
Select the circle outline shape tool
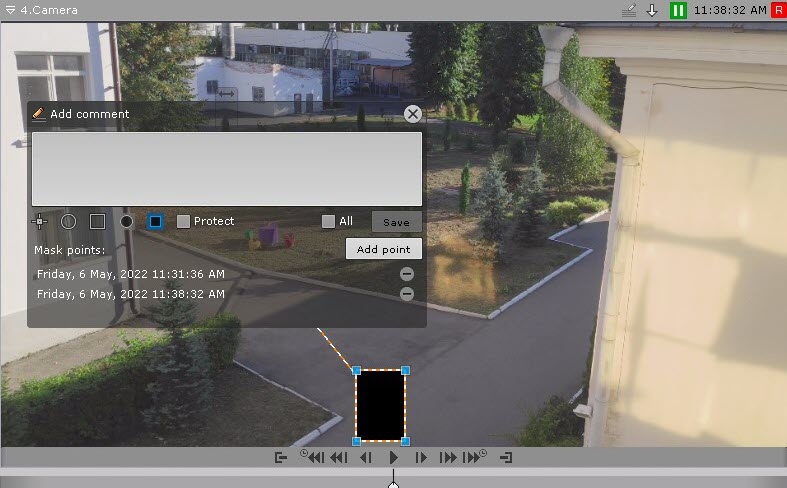tap(68, 221)
